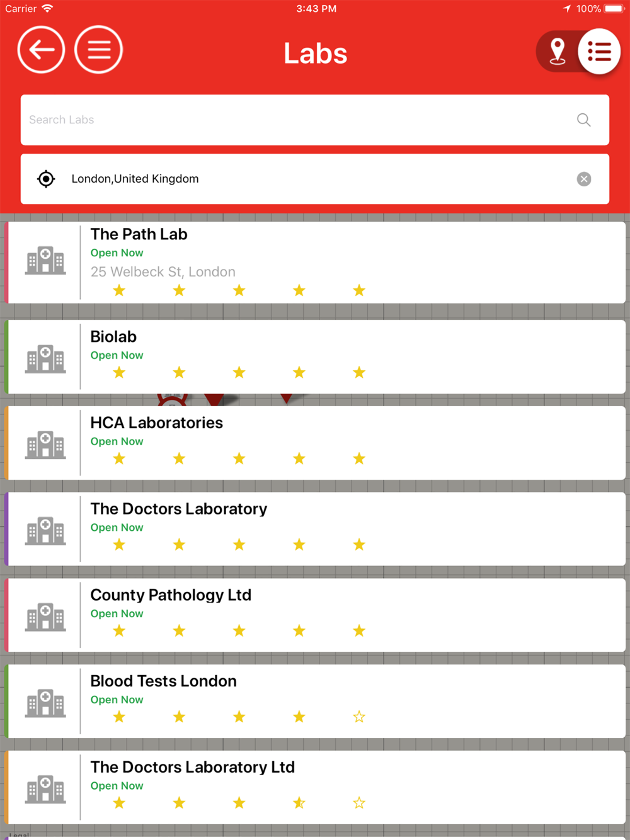Viewport: 630px width, 840px height.
Task: Open the hamburger menu icon
Action: (98, 50)
